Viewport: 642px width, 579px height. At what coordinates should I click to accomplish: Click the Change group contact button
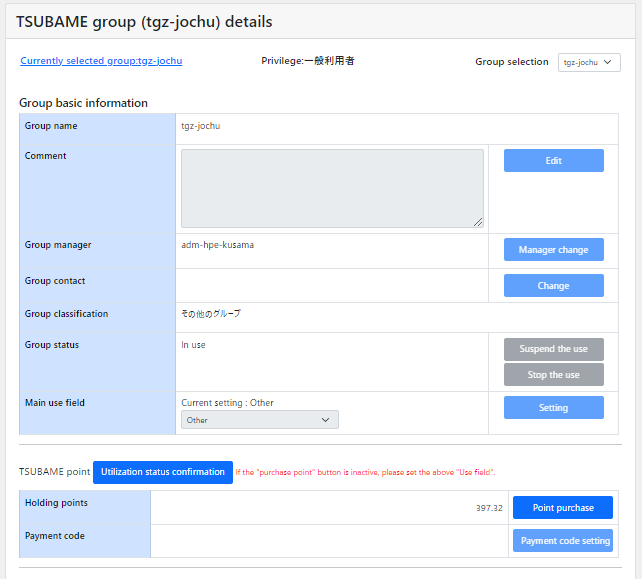coord(554,285)
